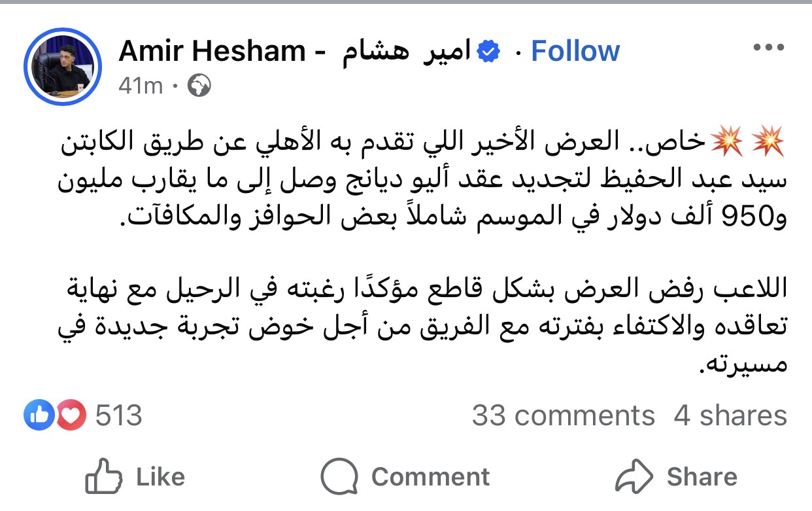The height and width of the screenshot is (511, 812).
Task: Click the blue verified badge
Action: [488, 51]
